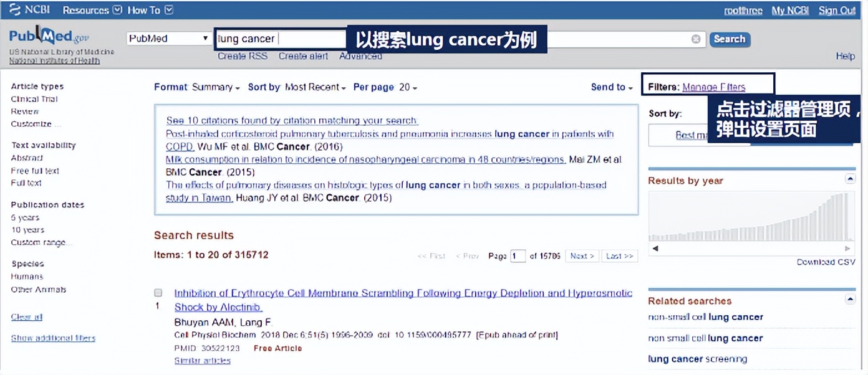Viewport: 868px width, 375px height.
Task: Clear the search box using the X icon
Action: pos(696,39)
